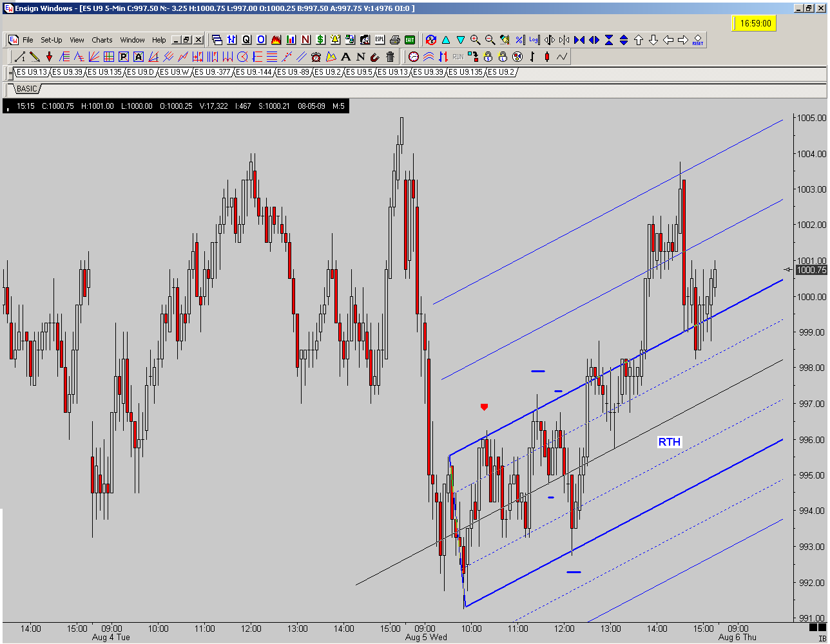Pick the pencil draw tool
This screenshot has height=644, width=830.
click(34, 56)
